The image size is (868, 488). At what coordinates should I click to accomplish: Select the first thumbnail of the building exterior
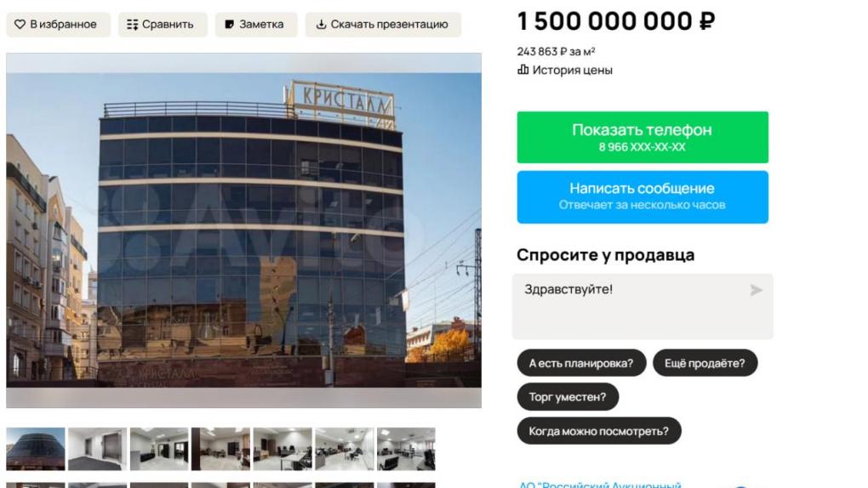click(x=36, y=449)
